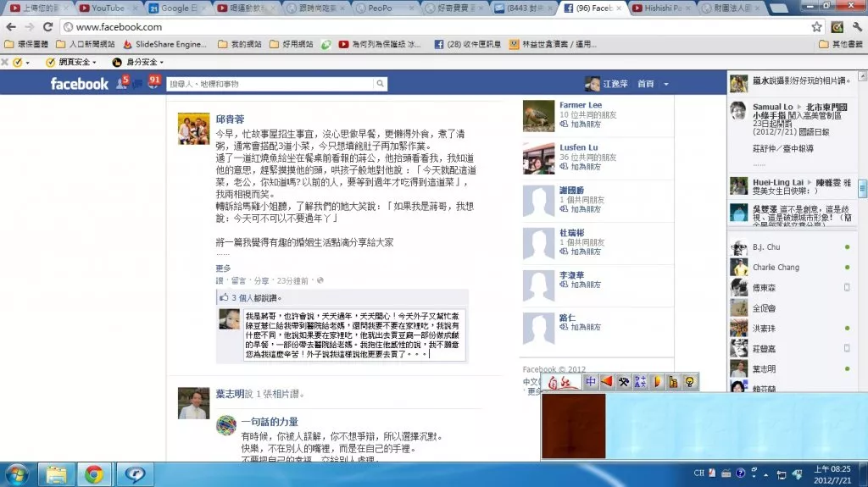
Task: Expand the post with 更多 link
Action: (223, 268)
